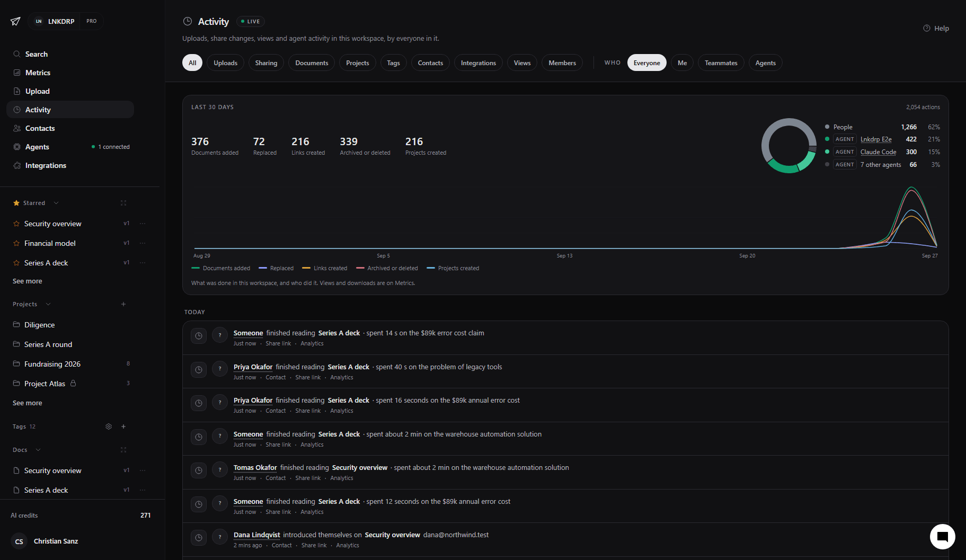Open more options for starred Financial model
The height and width of the screenshot is (560, 966).
pos(143,243)
